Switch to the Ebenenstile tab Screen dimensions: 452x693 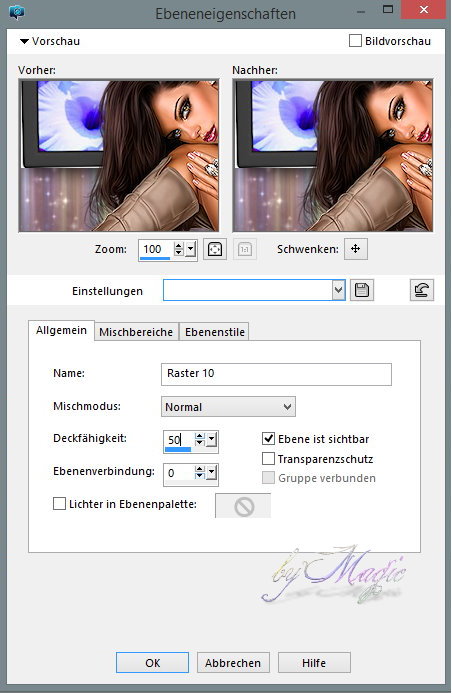[215, 332]
